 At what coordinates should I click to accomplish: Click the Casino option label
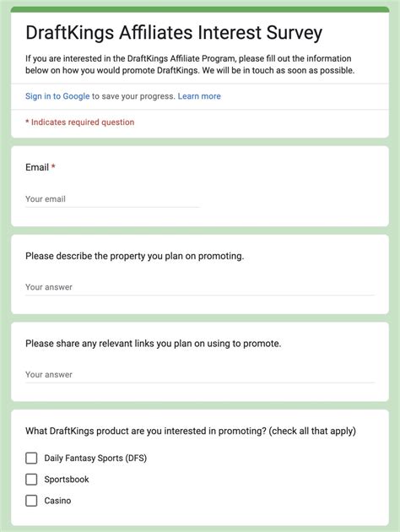57,501
